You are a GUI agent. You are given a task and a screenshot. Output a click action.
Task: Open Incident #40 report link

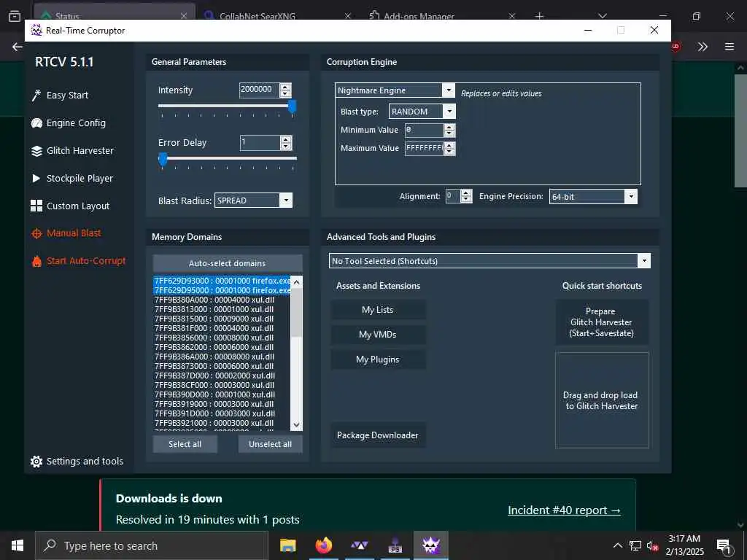coord(564,510)
